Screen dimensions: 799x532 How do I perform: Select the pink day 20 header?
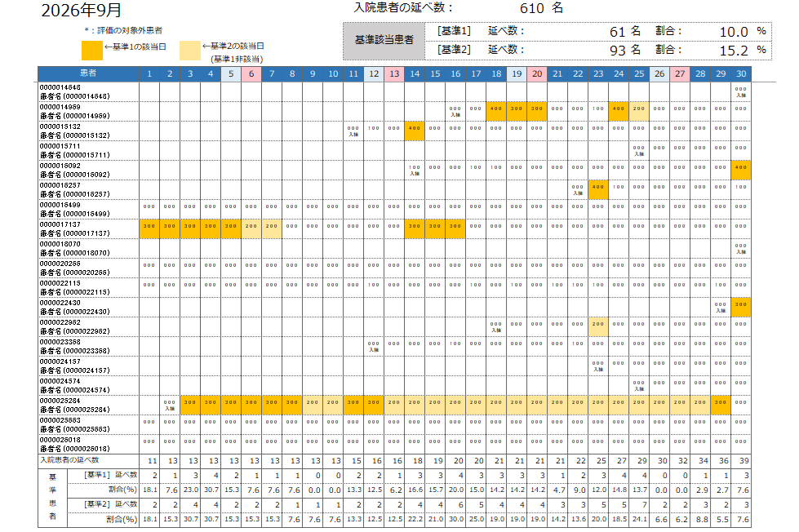537,73
